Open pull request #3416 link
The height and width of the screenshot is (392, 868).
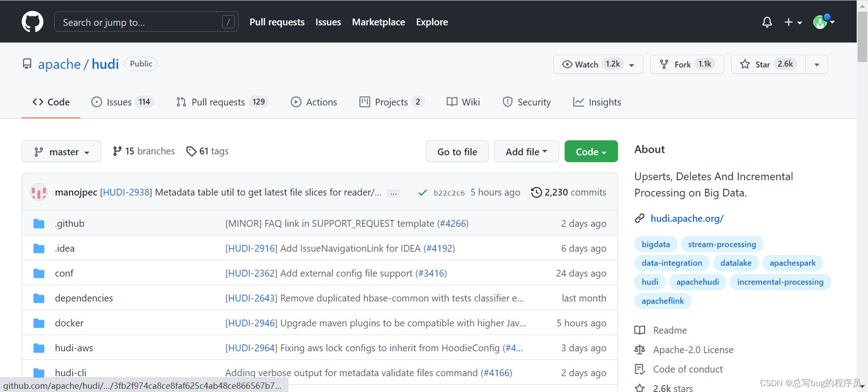pos(431,273)
